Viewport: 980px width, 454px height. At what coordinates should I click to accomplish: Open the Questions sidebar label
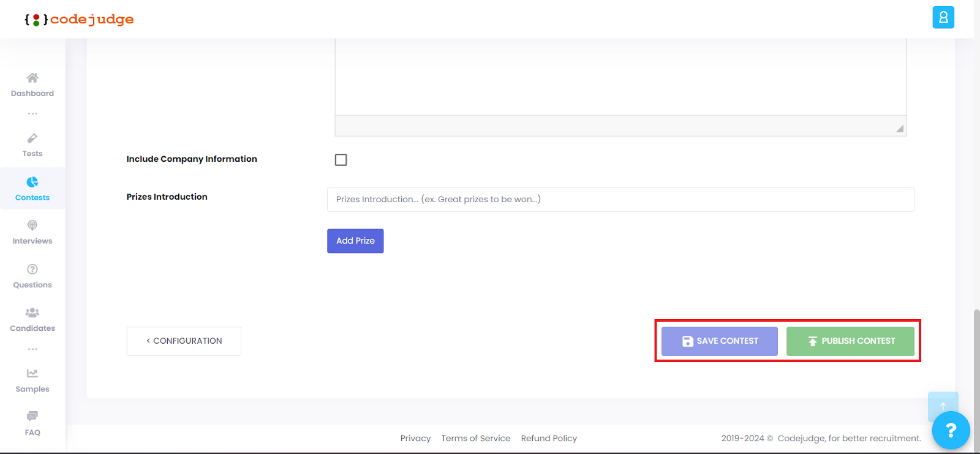32,285
